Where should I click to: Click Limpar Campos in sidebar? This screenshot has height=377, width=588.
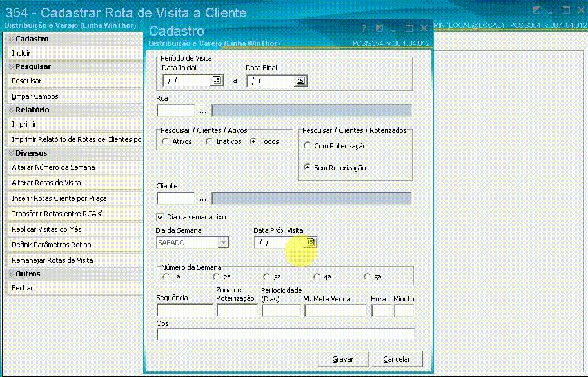pyautogui.click(x=75, y=96)
